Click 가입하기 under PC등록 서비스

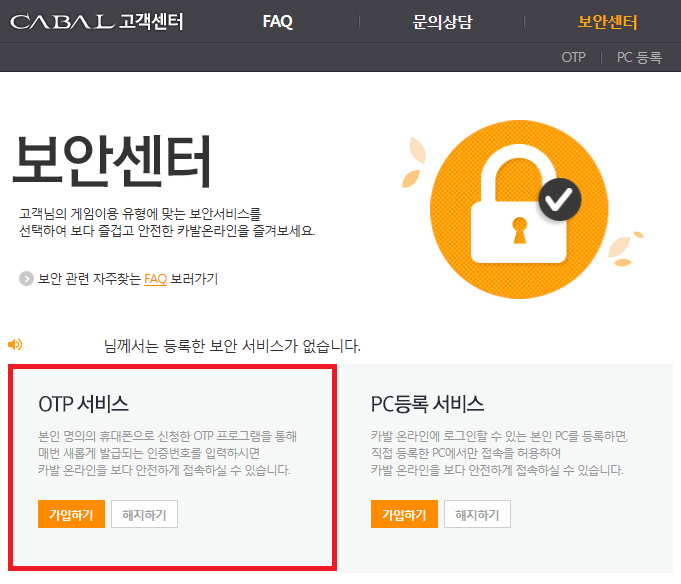404,514
